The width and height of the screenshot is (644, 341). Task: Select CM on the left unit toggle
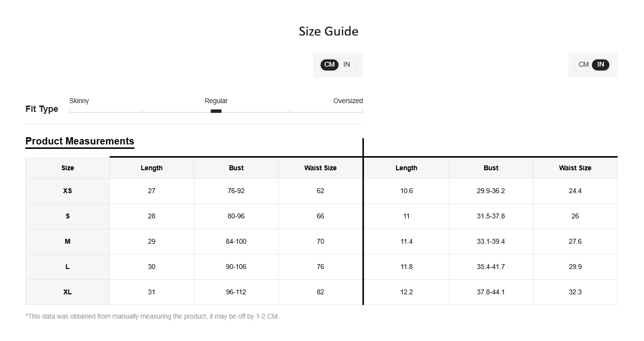(x=329, y=65)
